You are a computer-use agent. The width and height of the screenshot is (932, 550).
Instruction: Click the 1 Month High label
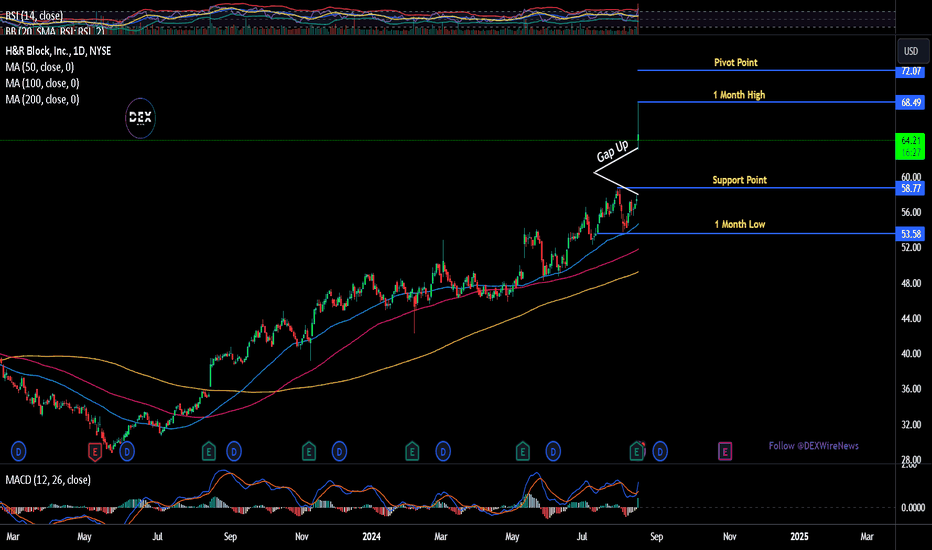[x=739, y=95]
